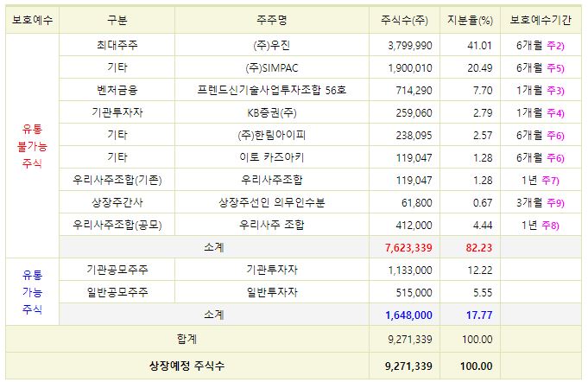
Task: Select the bold 상장예정 주식수 label
Action: [187, 366]
